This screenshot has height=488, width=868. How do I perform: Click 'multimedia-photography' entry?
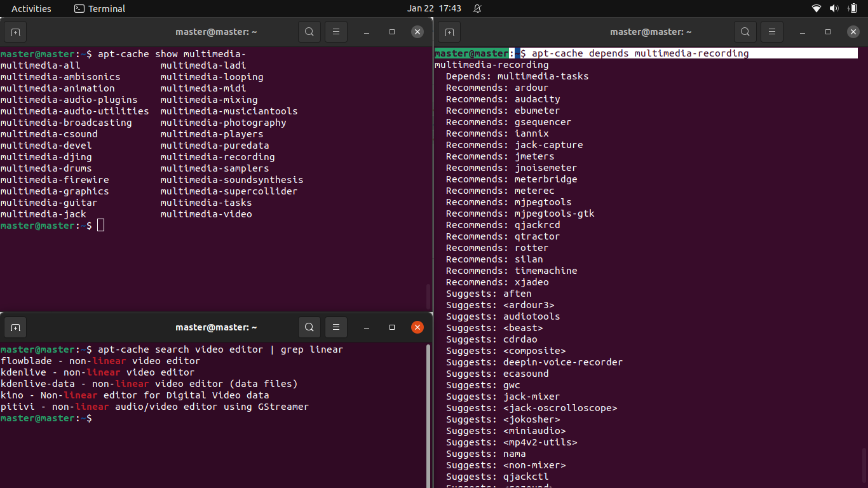click(224, 123)
